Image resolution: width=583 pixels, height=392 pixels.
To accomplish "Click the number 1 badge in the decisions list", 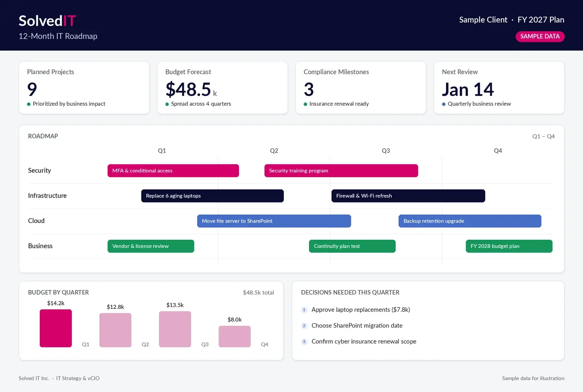I will pos(304,310).
